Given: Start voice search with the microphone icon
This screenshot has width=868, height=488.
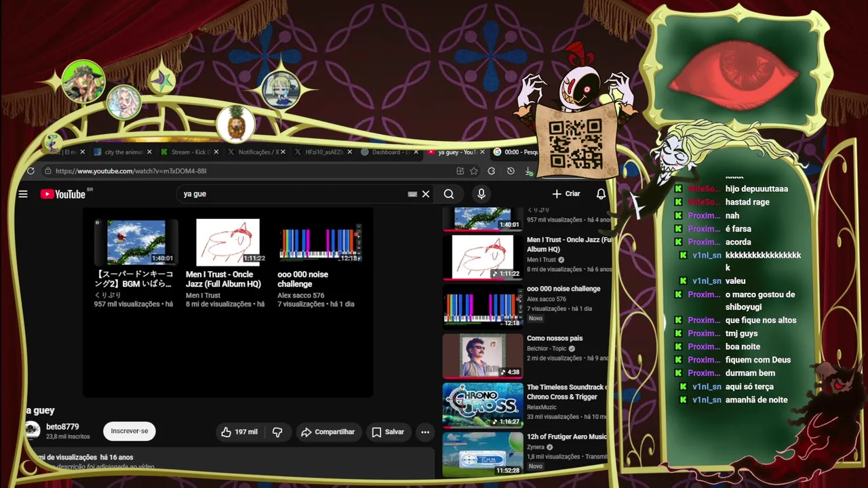Looking at the screenshot, I should coord(481,194).
